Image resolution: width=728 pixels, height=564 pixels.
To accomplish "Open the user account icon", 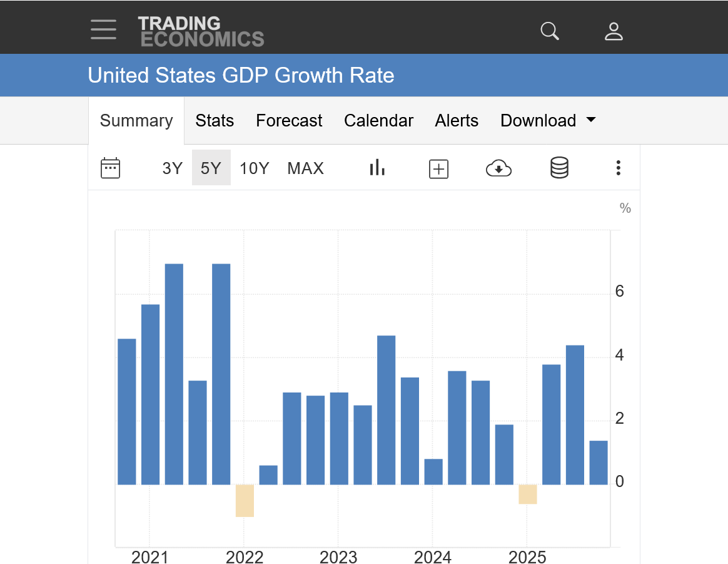I will (614, 31).
